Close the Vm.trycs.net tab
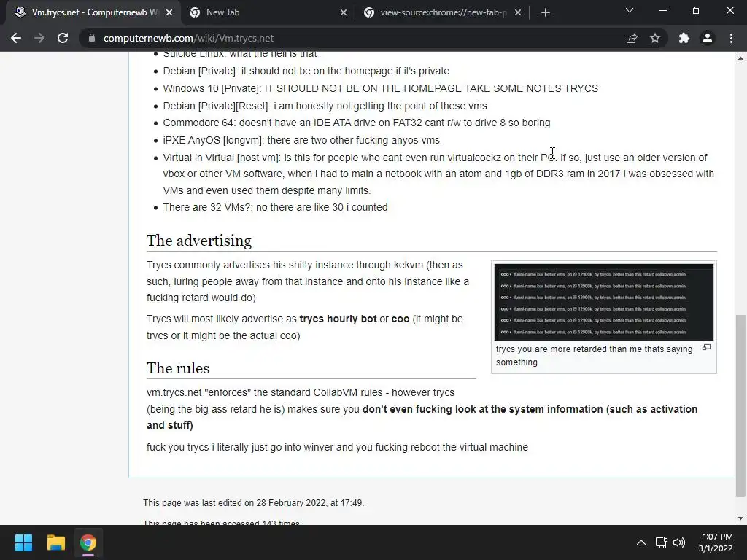747x560 pixels. pyautogui.click(x=169, y=13)
